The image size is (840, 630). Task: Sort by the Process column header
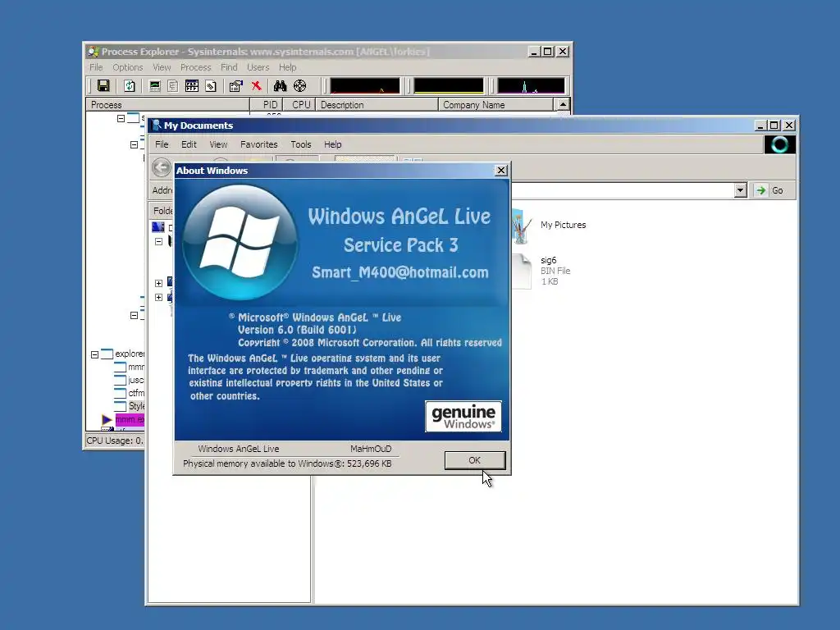[x=167, y=104]
